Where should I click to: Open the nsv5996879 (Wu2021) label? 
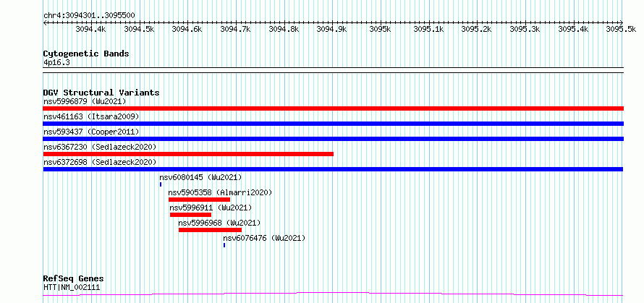click(85, 101)
